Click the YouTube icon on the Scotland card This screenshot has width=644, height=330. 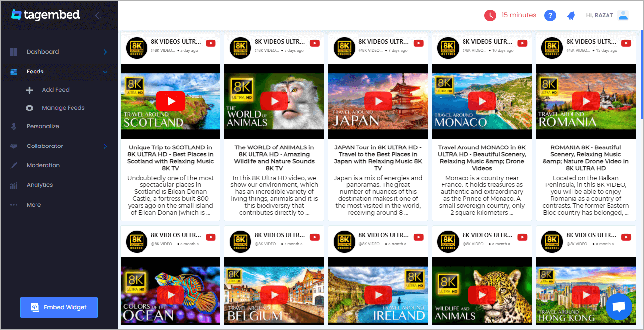click(x=211, y=43)
